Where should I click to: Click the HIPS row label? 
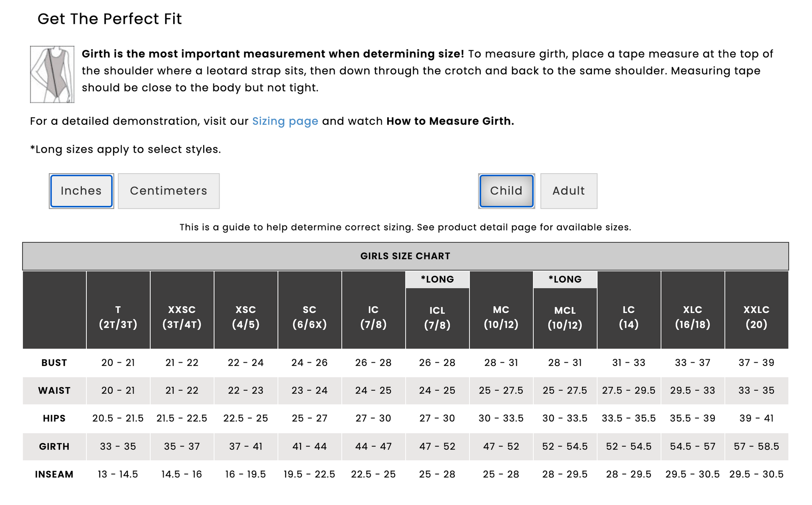click(x=54, y=419)
